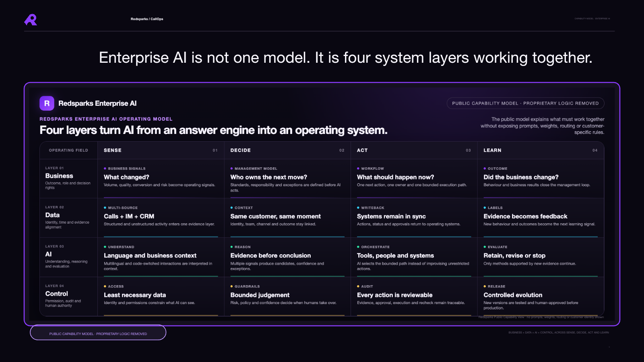Click the 'What changed?' card title

coord(126,177)
